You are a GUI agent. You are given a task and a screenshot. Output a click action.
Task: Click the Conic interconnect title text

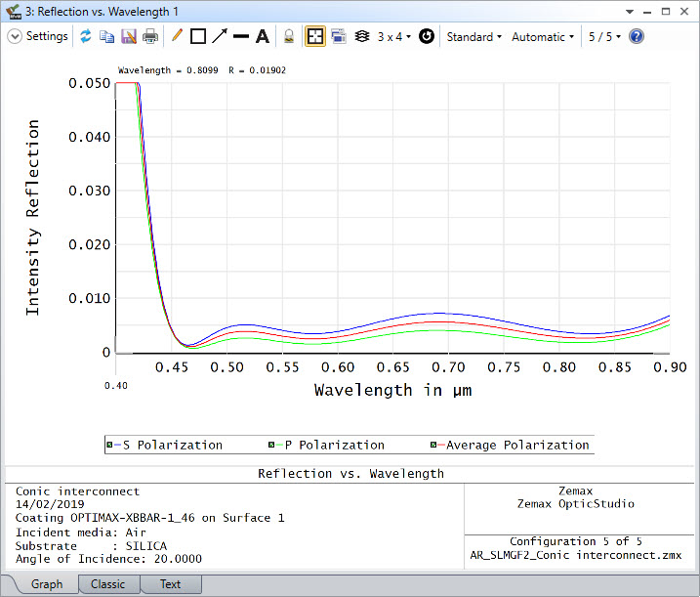coord(78,491)
